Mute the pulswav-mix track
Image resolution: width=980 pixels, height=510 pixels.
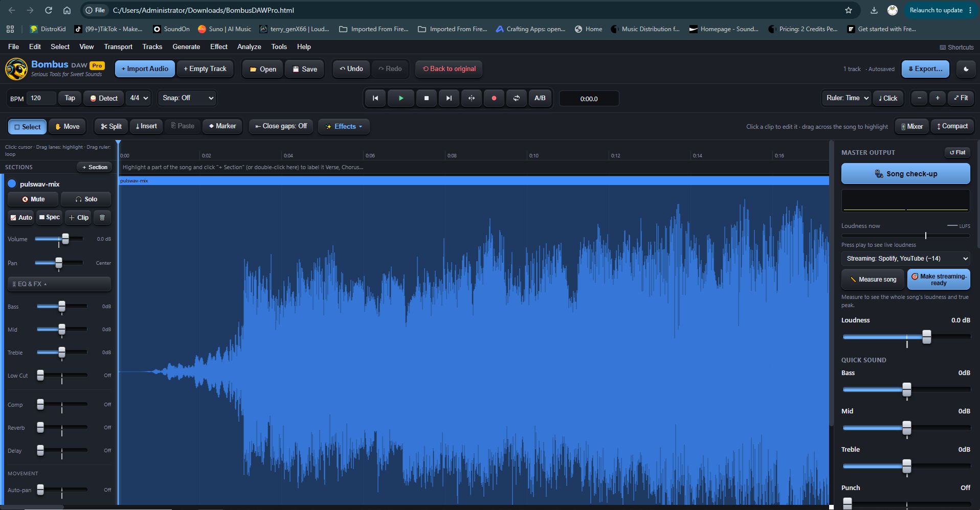point(33,199)
